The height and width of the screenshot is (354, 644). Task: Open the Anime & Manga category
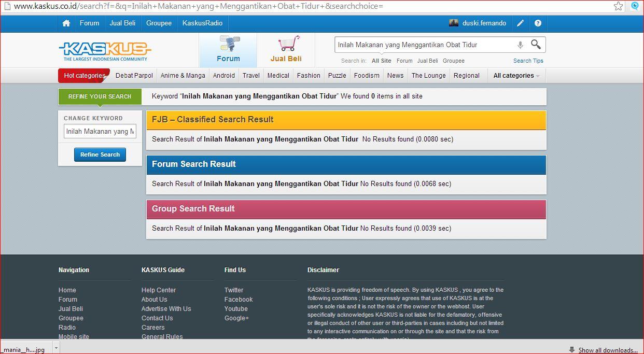click(183, 76)
